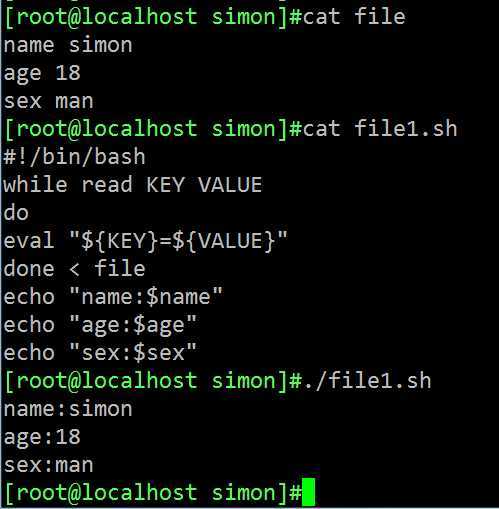Image resolution: width=499 pixels, height=509 pixels.
Task: Click the 'done < file' line
Action: [75, 269]
